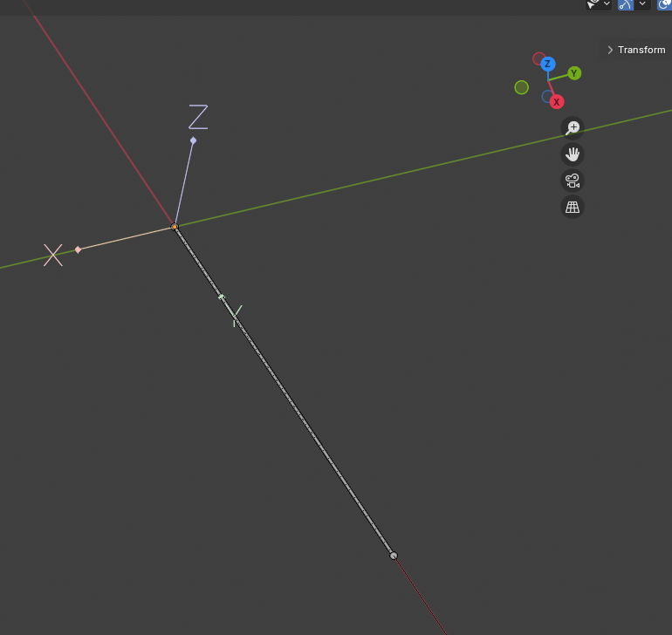Toggle the Show Gizmo button in header

pos(626,4)
